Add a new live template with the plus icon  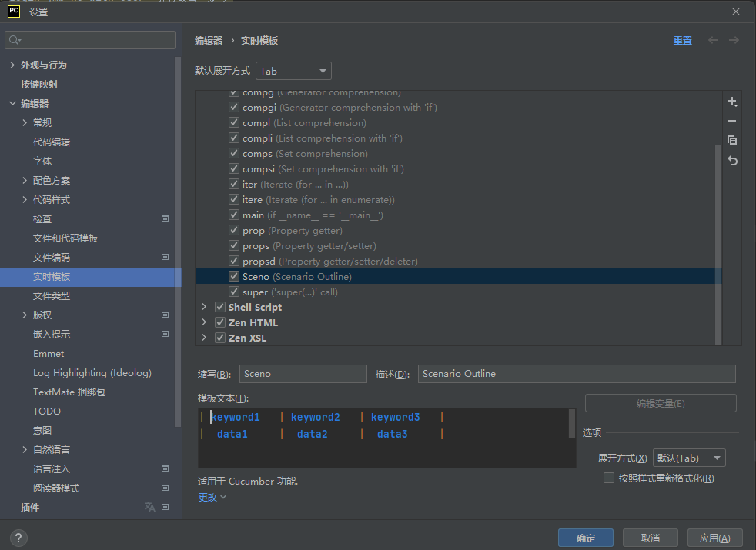[732, 101]
